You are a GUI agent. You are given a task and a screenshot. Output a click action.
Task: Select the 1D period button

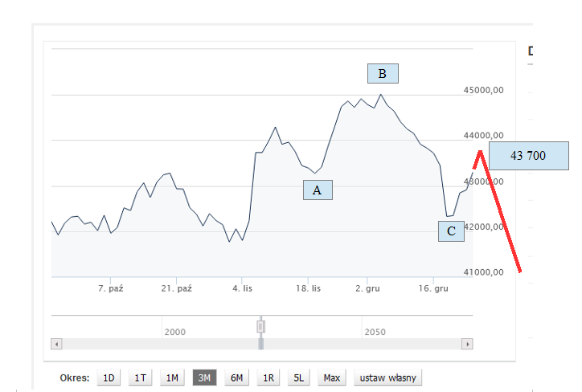(109, 378)
